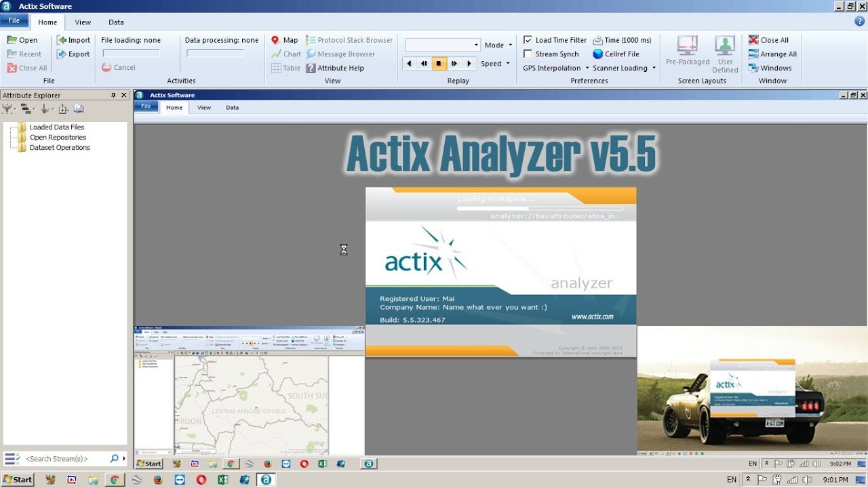
Task: Click the copy documents icon in Attribute Explorer
Action: click(79, 108)
